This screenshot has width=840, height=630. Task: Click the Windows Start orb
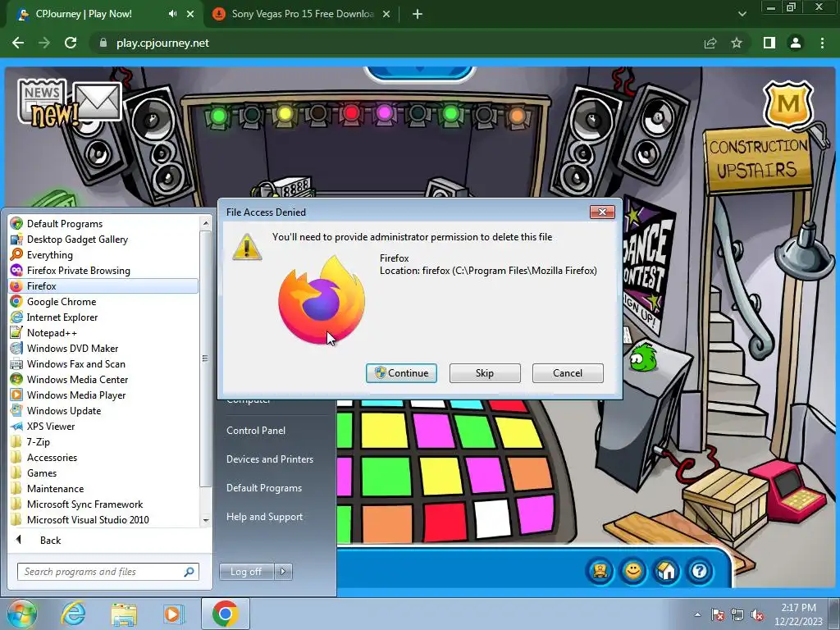coord(21,614)
